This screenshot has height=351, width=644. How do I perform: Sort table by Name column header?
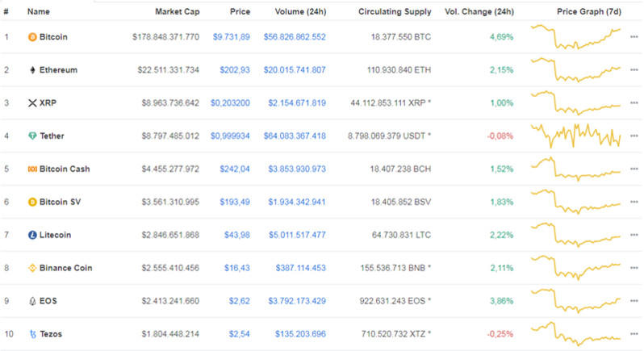38,12
